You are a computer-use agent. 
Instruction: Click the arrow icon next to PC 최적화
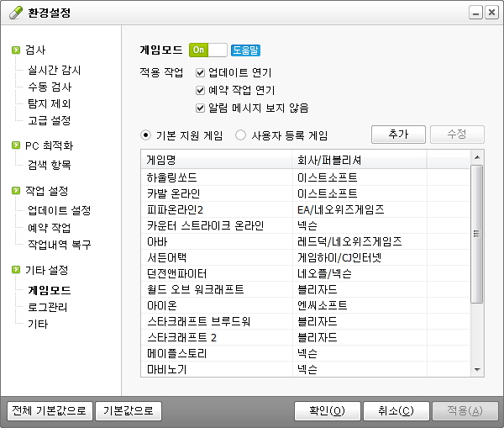tap(16, 145)
